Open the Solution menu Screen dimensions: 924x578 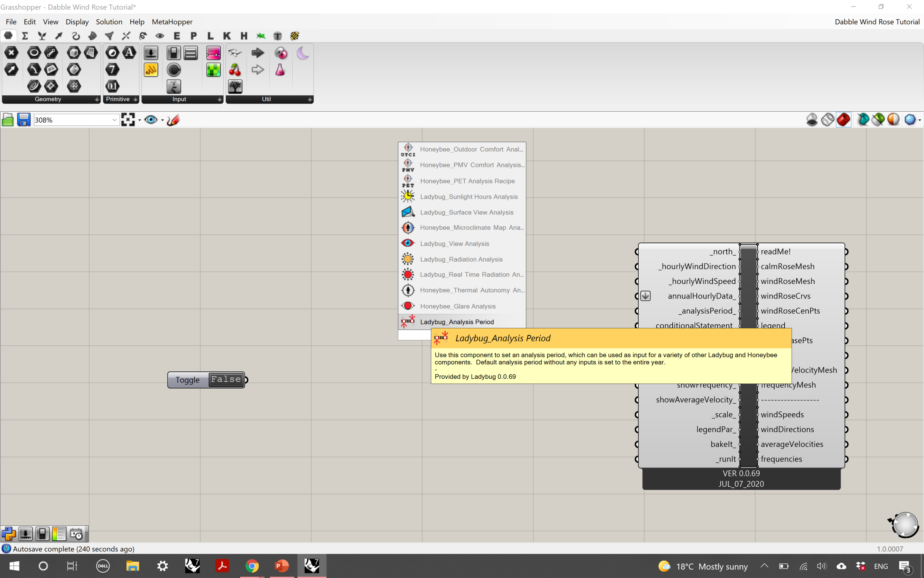click(109, 22)
